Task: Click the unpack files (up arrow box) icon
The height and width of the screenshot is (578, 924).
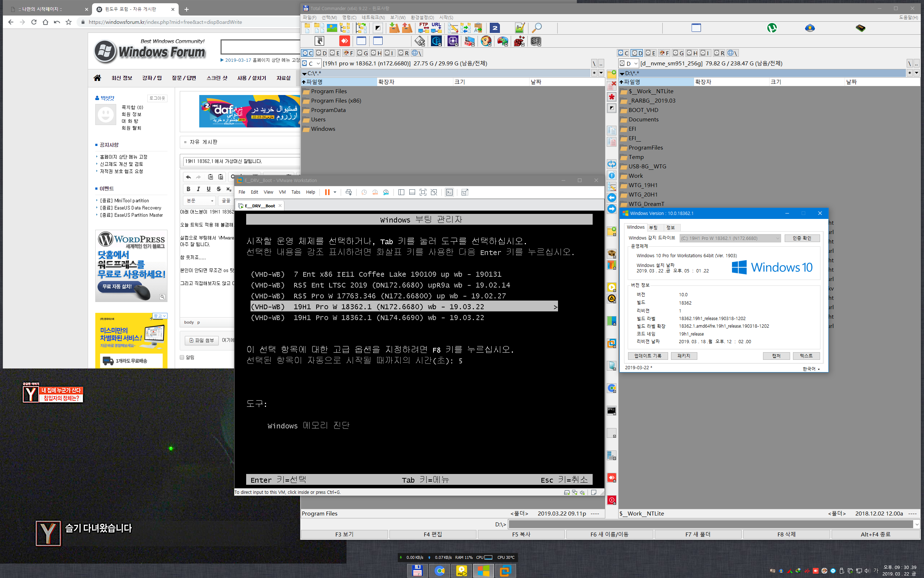Action: (407, 27)
